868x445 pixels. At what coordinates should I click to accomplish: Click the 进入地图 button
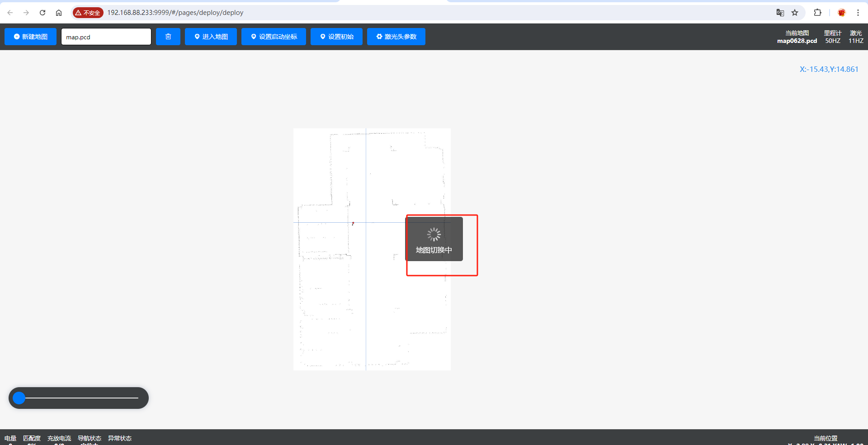click(211, 37)
